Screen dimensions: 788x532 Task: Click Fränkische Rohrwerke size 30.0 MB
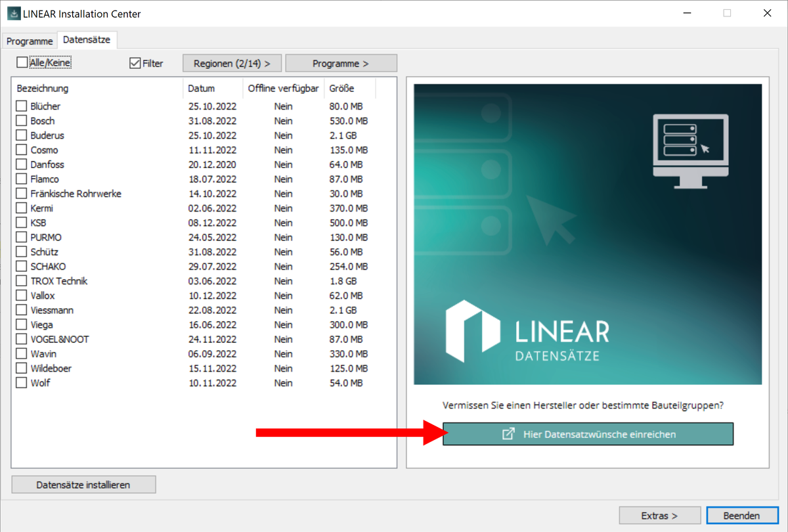point(346,194)
